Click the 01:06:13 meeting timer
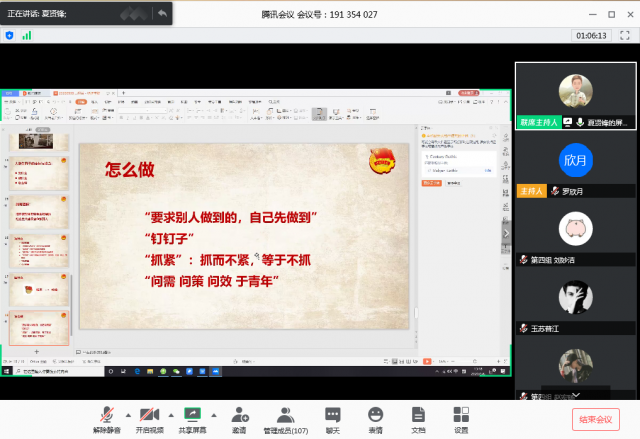Viewport: 640px width, 439px height. point(590,35)
